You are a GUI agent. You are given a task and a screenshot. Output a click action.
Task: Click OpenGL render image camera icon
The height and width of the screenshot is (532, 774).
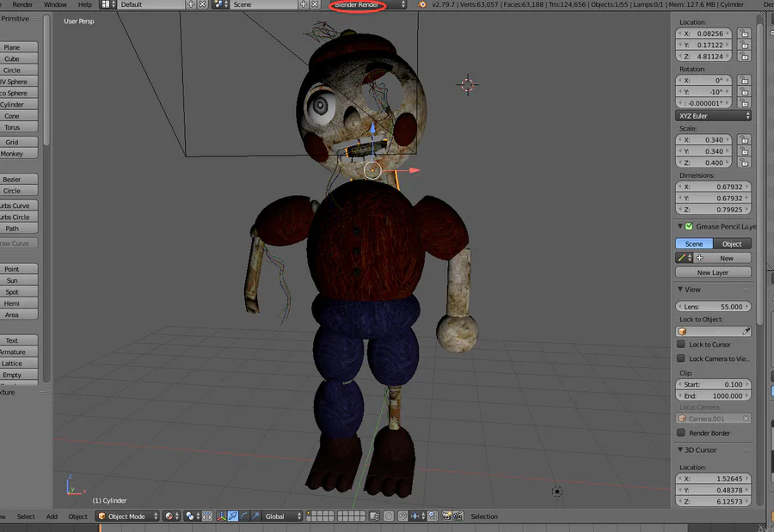pos(446,517)
